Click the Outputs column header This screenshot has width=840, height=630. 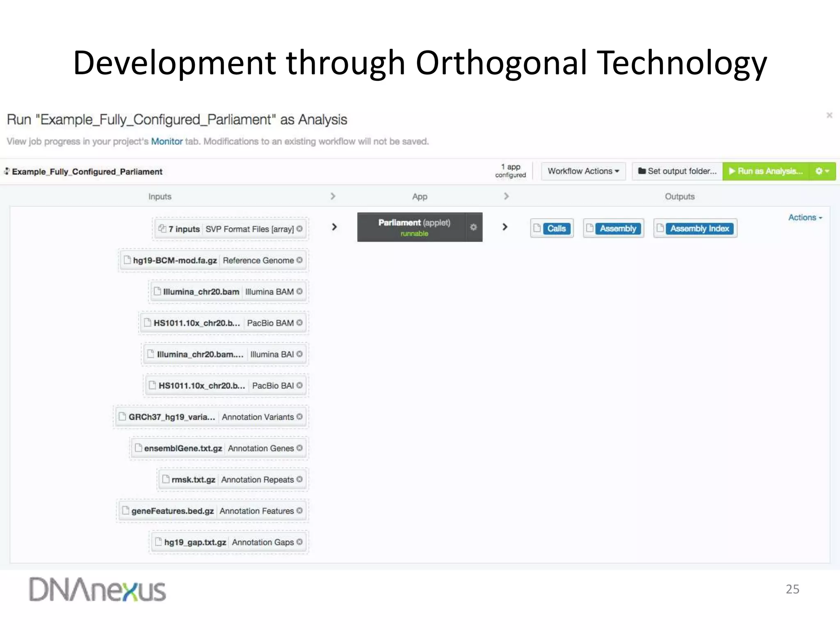[680, 196]
